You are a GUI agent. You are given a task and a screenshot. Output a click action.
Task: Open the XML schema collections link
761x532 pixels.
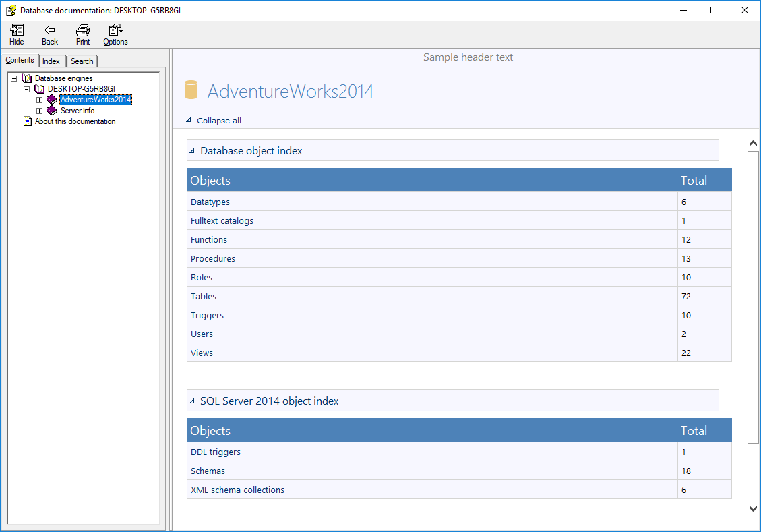[x=237, y=490]
